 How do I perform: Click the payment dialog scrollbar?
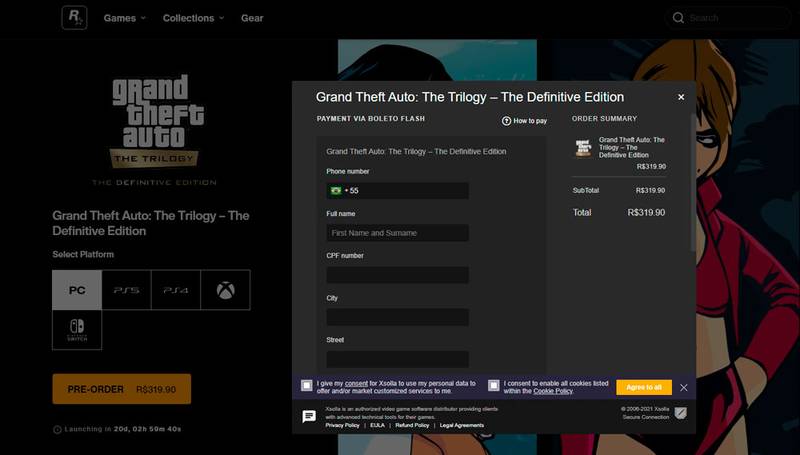pyautogui.click(x=692, y=184)
